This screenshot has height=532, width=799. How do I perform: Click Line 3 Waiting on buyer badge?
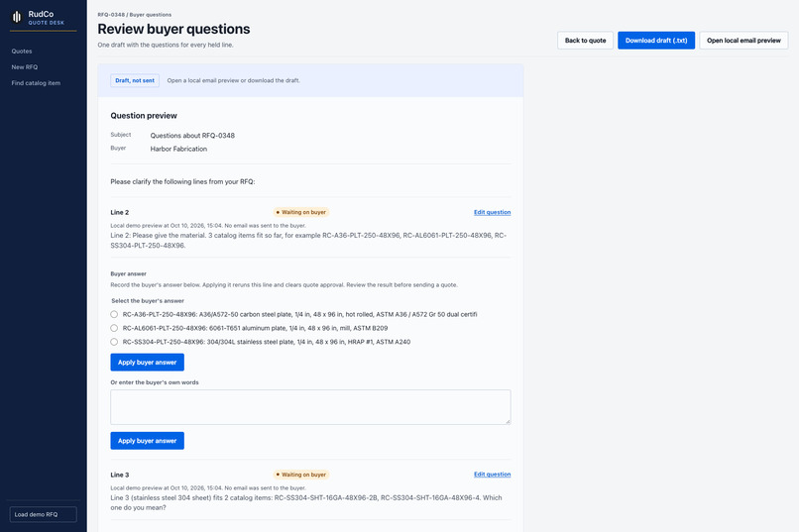301,475
